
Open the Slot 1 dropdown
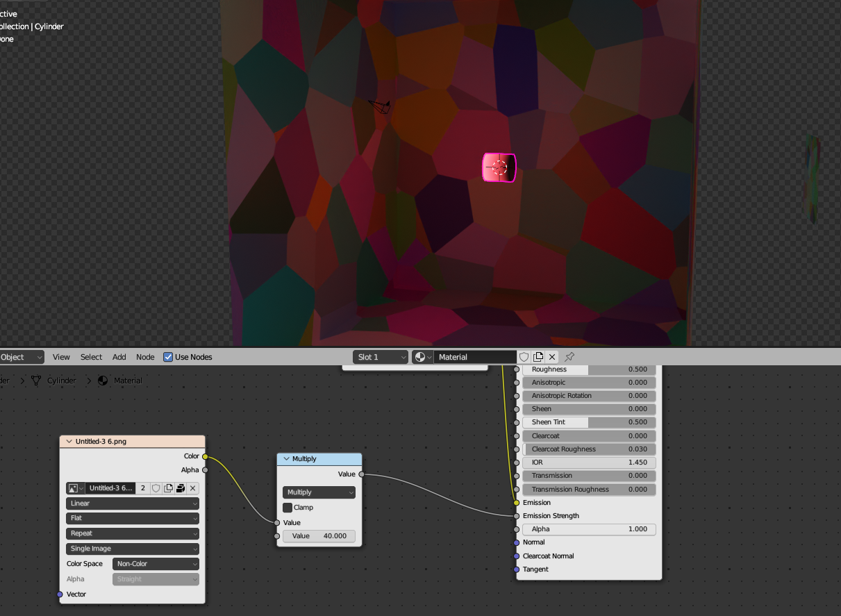(x=381, y=357)
